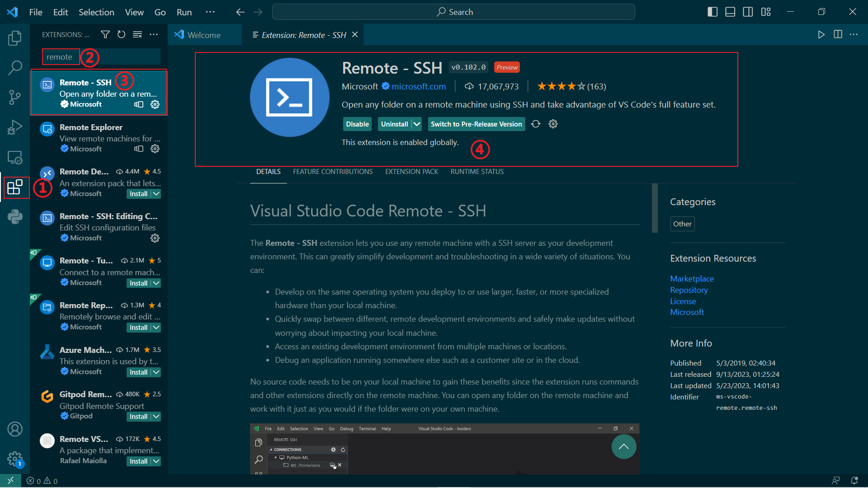The image size is (868, 488).
Task: Open the remote window indicator in status bar
Action: (x=10, y=481)
